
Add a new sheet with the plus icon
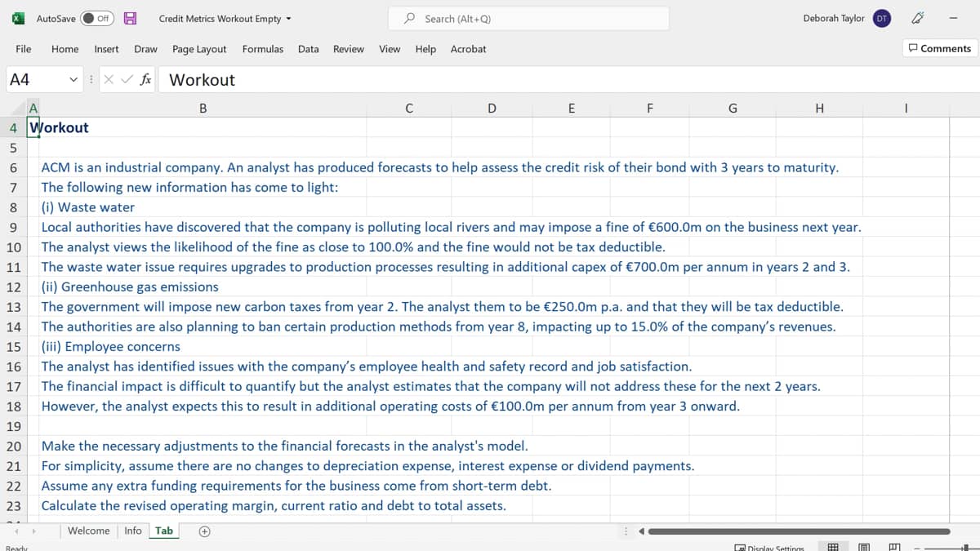point(205,531)
